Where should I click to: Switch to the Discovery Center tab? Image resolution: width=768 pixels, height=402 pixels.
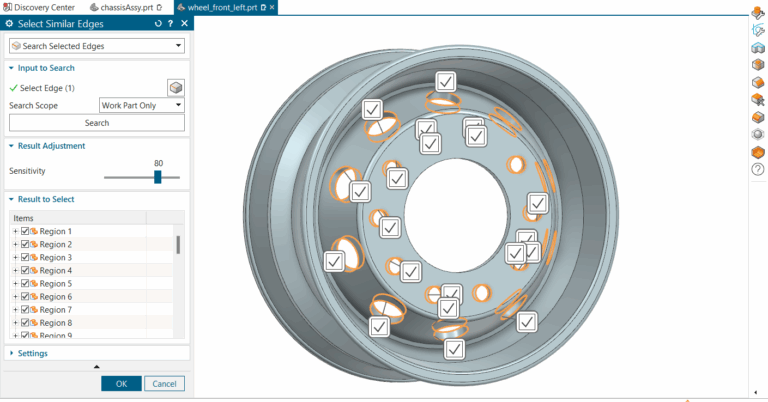pos(39,7)
